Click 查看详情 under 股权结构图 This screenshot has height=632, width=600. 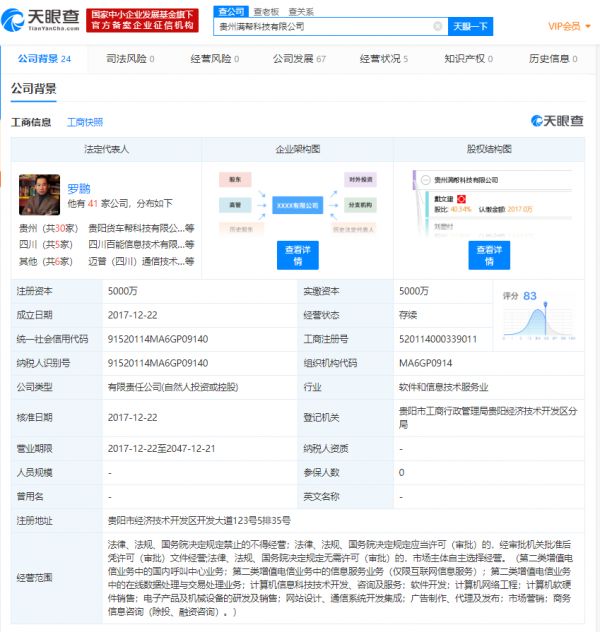[489, 255]
